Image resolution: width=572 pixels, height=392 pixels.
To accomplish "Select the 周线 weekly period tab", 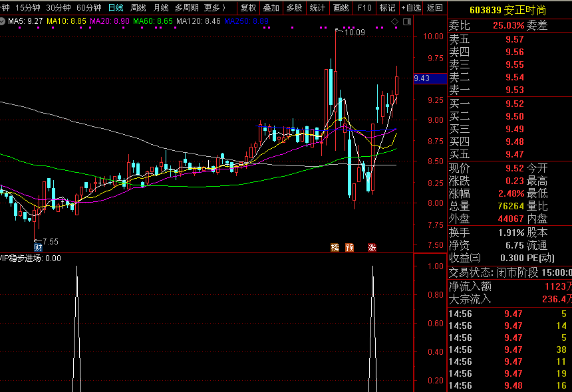I will point(138,8).
